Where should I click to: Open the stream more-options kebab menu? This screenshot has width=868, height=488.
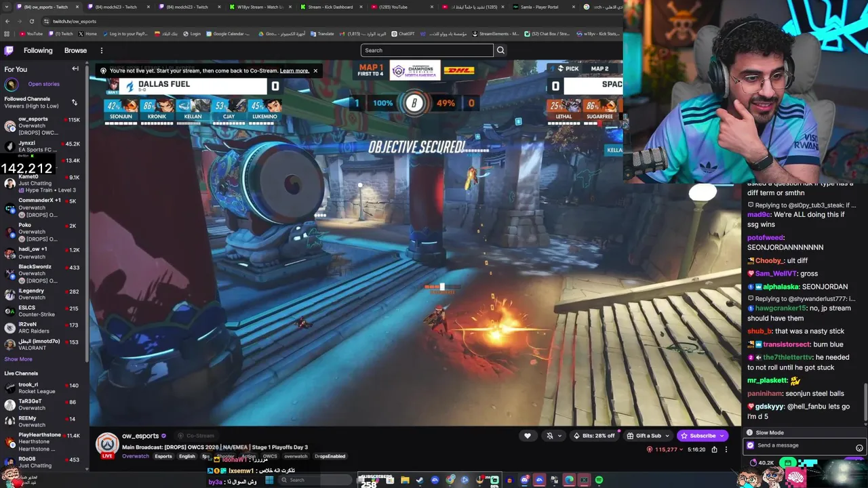click(x=726, y=449)
